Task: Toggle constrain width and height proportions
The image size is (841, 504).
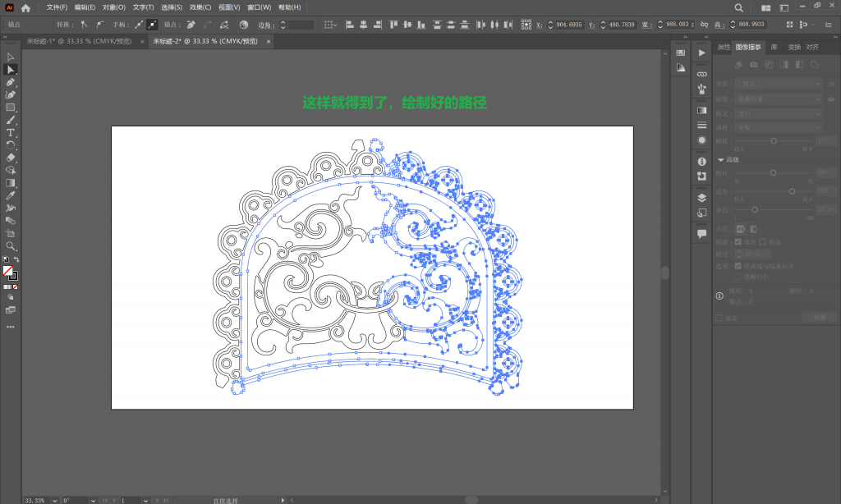Action: point(704,25)
